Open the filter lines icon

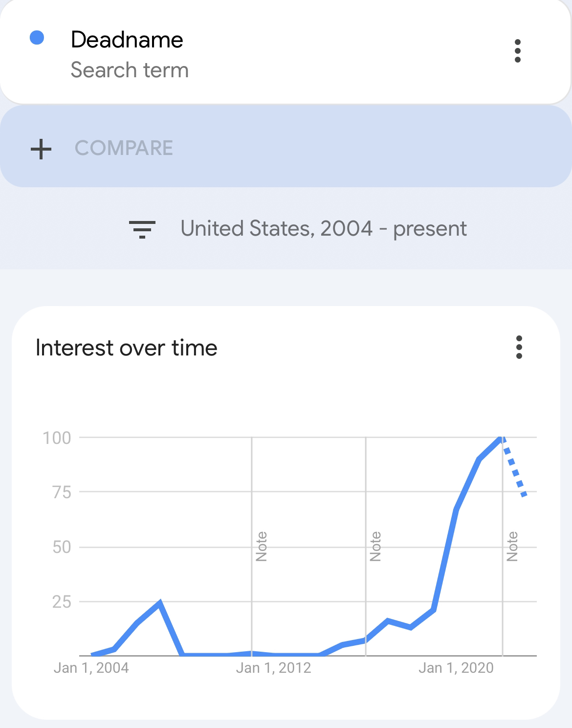tap(142, 229)
